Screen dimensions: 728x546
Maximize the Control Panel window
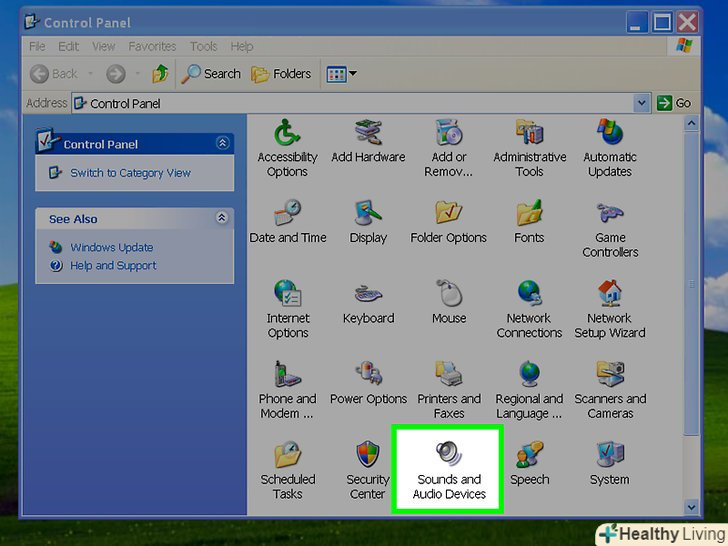pyautogui.click(x=662, y=22)
